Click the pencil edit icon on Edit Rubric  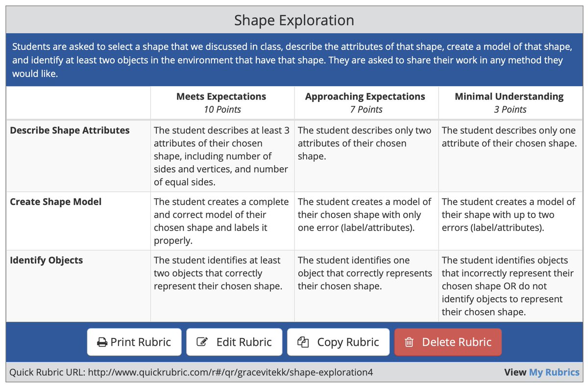pyautogui.click(x=202, y=342)
